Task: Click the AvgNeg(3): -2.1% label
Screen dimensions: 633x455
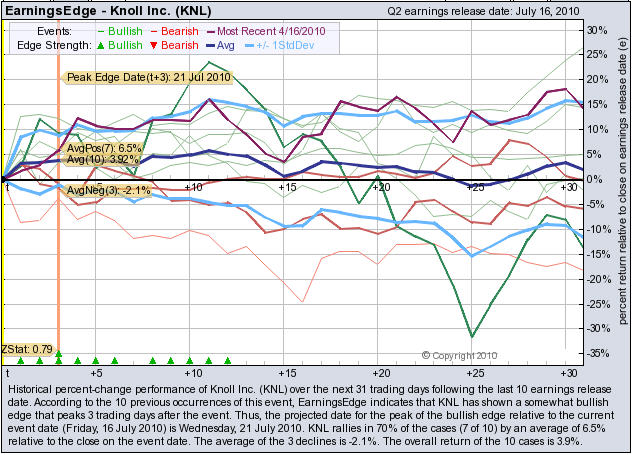Action: 106,190
